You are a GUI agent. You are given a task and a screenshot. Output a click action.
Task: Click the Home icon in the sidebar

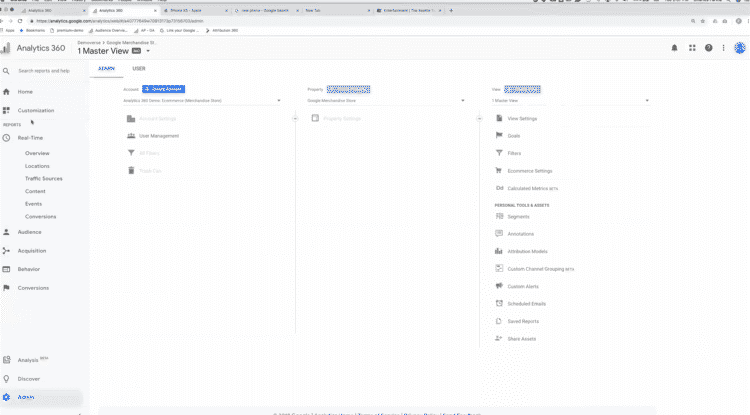click(6, 92)
